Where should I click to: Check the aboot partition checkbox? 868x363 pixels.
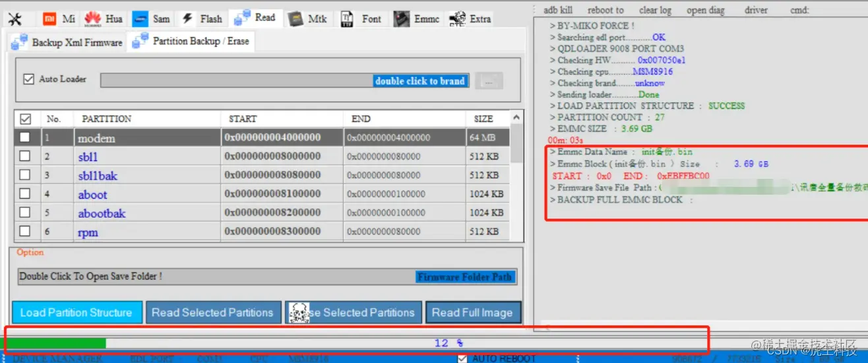pyautogui.click(x=24, y=194)
